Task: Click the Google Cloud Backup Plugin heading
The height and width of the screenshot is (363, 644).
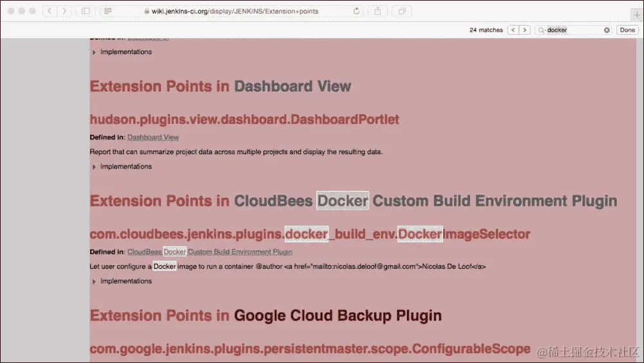Action: pyautogui.click(x=266, y=316)
